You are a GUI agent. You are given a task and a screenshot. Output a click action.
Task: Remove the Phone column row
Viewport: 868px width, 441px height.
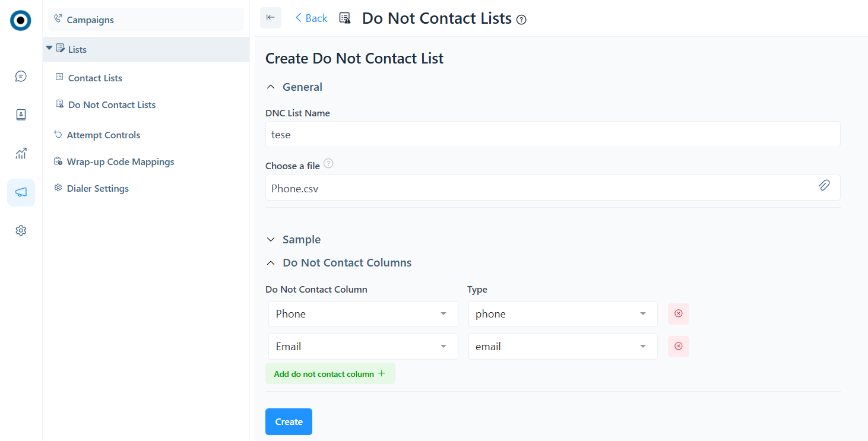coord(679,313)
